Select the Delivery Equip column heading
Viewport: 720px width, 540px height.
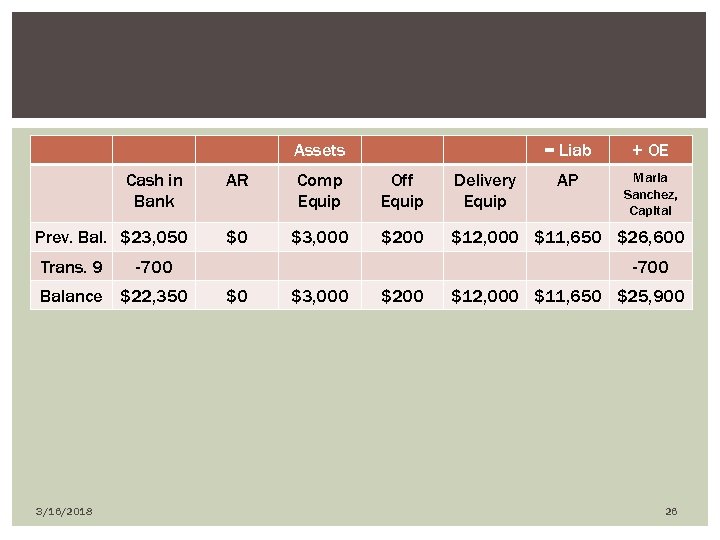tap(485, 190)
